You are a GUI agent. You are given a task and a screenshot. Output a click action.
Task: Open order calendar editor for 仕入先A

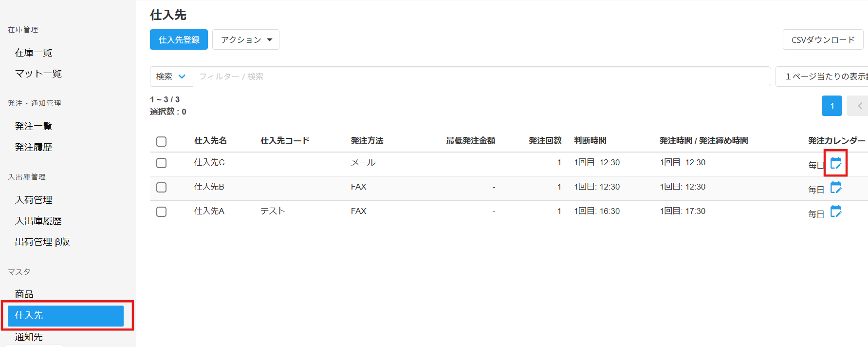836,212
